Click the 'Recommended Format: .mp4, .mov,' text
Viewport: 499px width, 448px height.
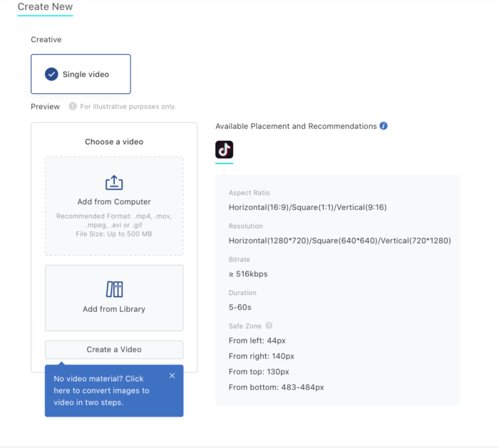[x=114, y=217]
